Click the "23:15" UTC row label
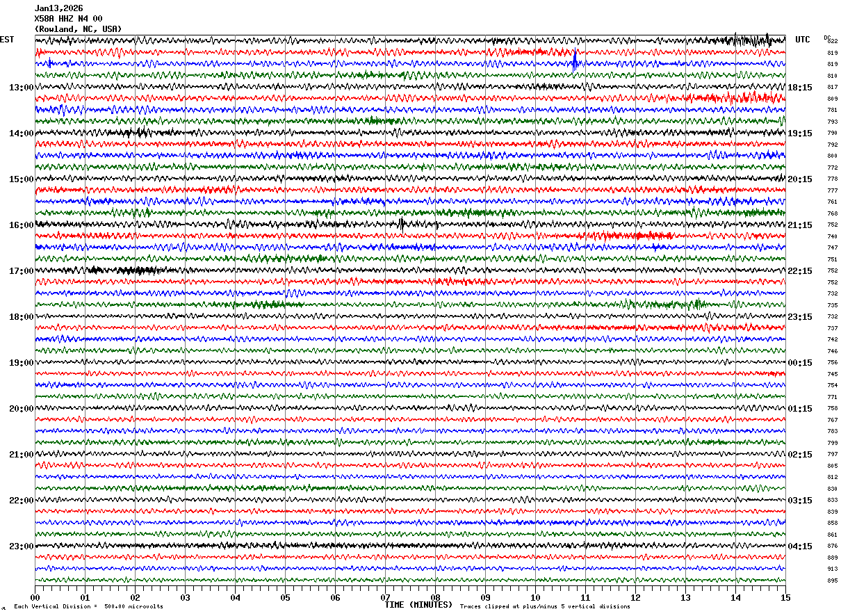This screenshot has height=616, width=841. pyautogui.click(x=800, y=317)
